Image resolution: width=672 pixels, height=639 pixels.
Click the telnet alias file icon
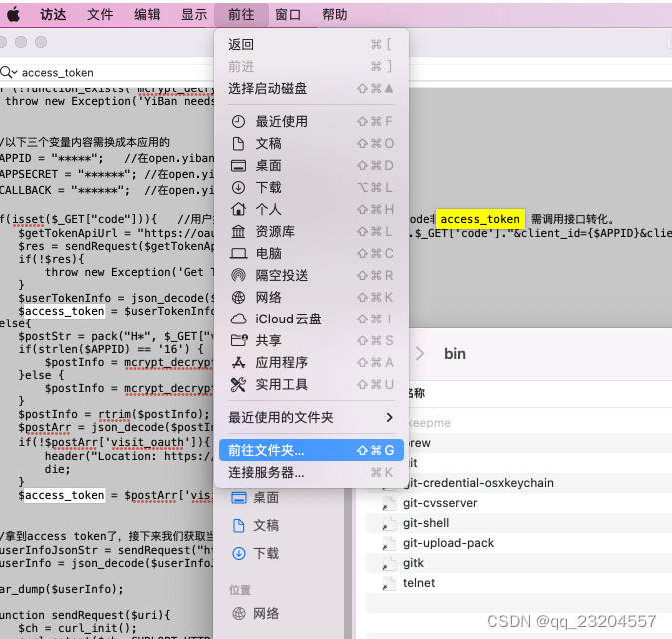tap(388, 584)
